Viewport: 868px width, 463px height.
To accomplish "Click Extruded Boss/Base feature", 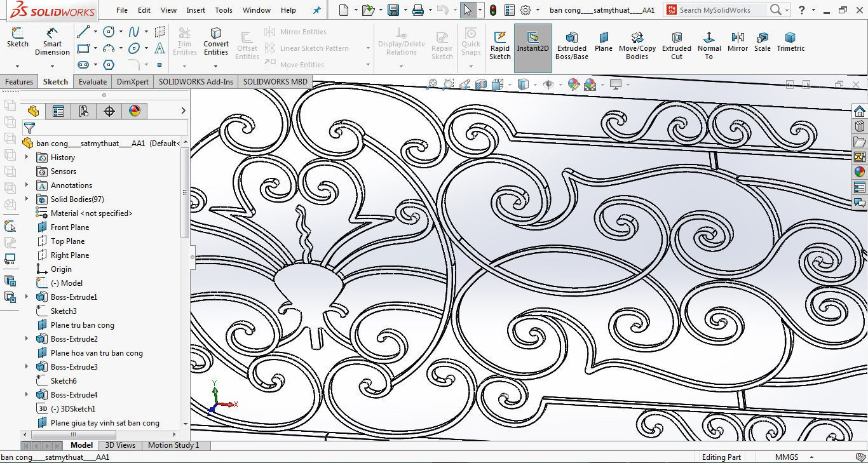I will [572, 44].
